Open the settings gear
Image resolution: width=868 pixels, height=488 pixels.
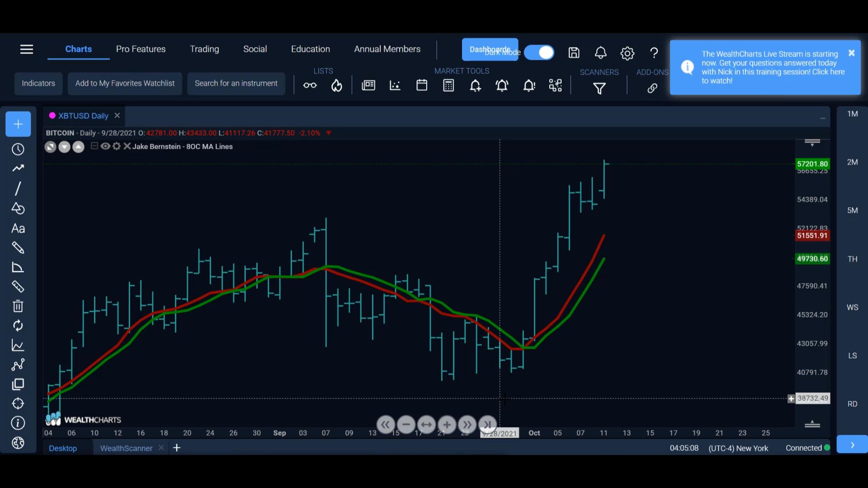click(x=627, y=53)
